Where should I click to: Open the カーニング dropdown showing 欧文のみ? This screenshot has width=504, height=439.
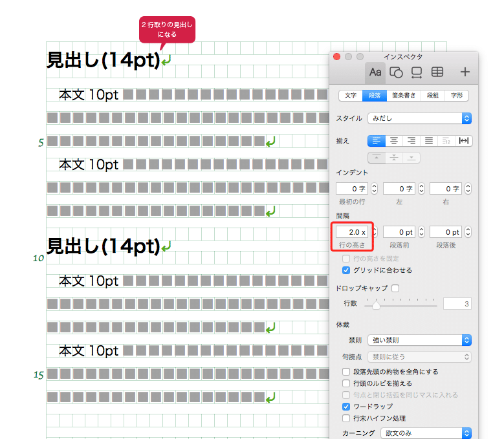click(426, 433)
